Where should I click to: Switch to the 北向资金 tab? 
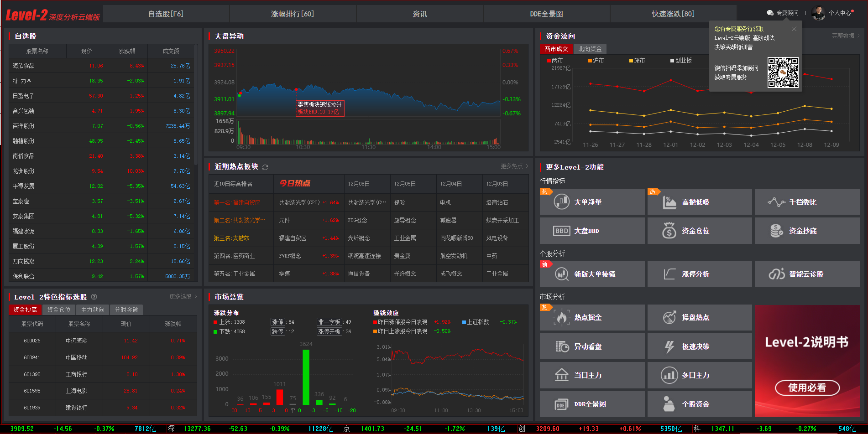(x=590, y=49)
